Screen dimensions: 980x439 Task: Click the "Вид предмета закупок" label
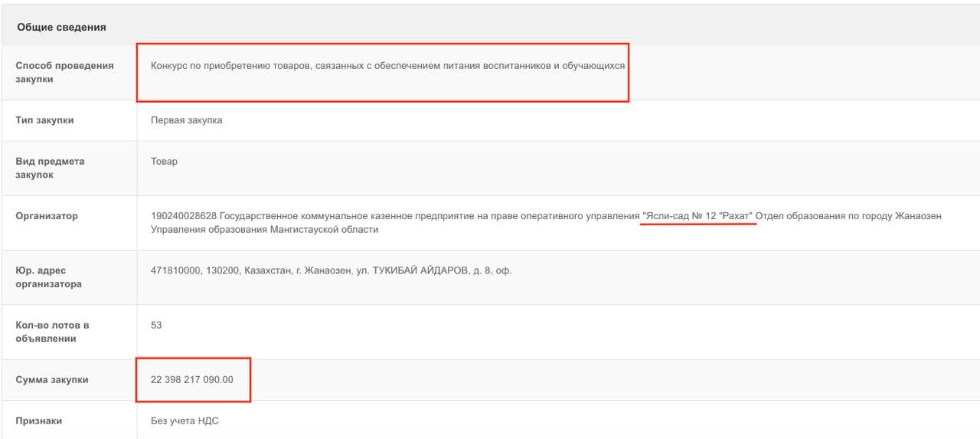[x=50, y=168]
